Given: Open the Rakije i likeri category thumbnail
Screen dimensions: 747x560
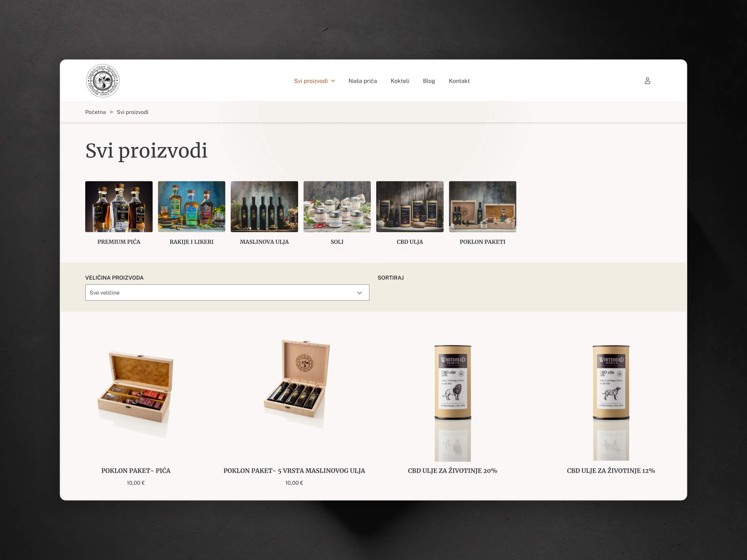Looking at the screenshot, I should coord(192,207).
